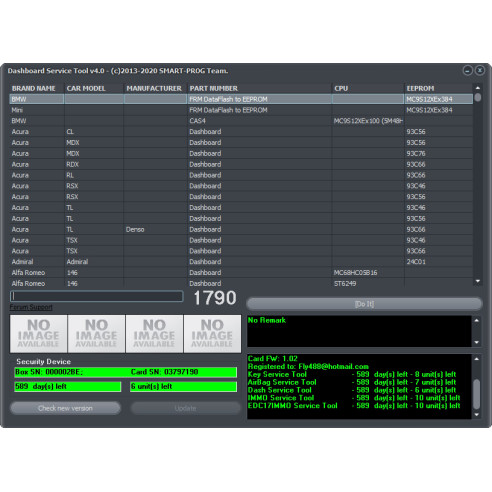Open the Forum Support link

click(31, 307)
